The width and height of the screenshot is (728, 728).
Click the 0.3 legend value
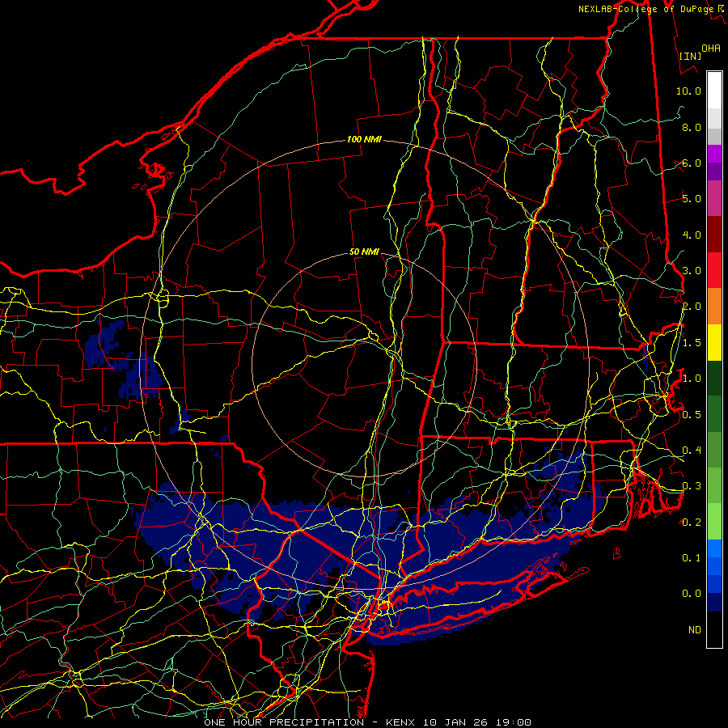(x=692, y=486)
